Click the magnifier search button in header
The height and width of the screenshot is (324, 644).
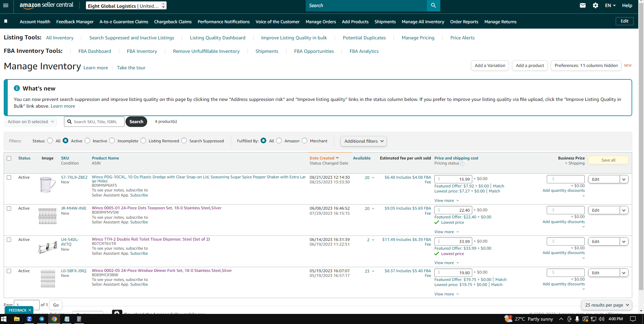pos(433,5)
